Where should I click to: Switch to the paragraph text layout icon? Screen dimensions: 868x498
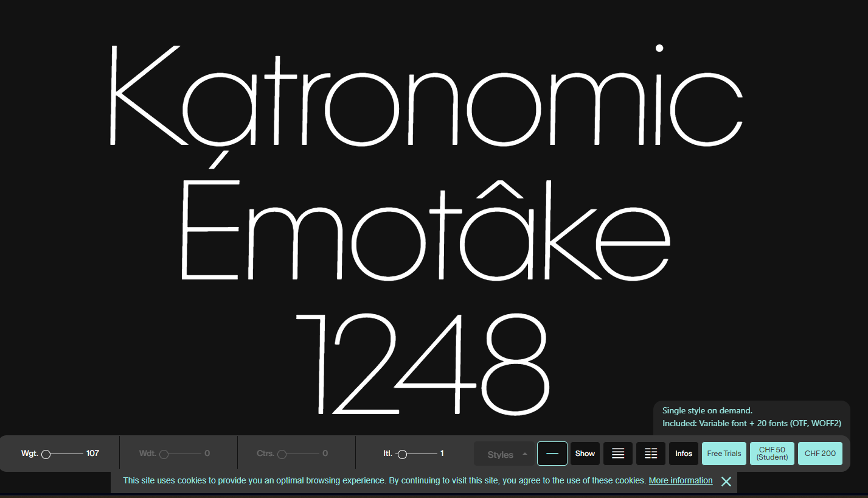(x=617, y=454)
